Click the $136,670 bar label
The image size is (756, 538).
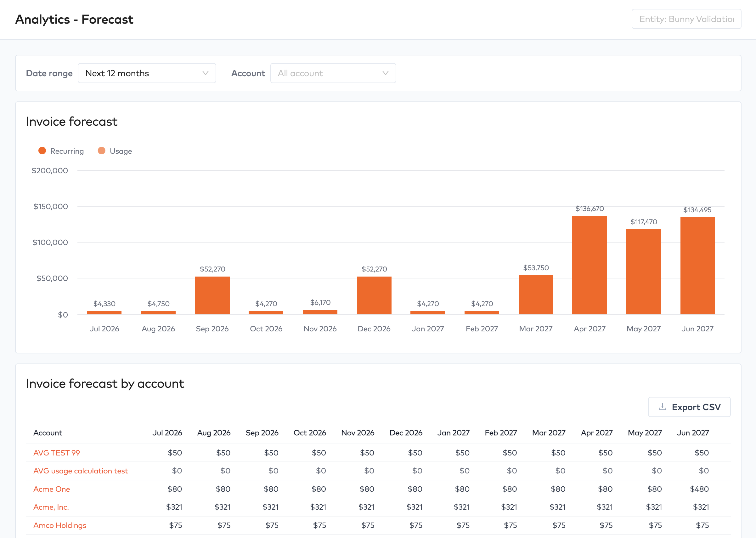pos(590,209)
